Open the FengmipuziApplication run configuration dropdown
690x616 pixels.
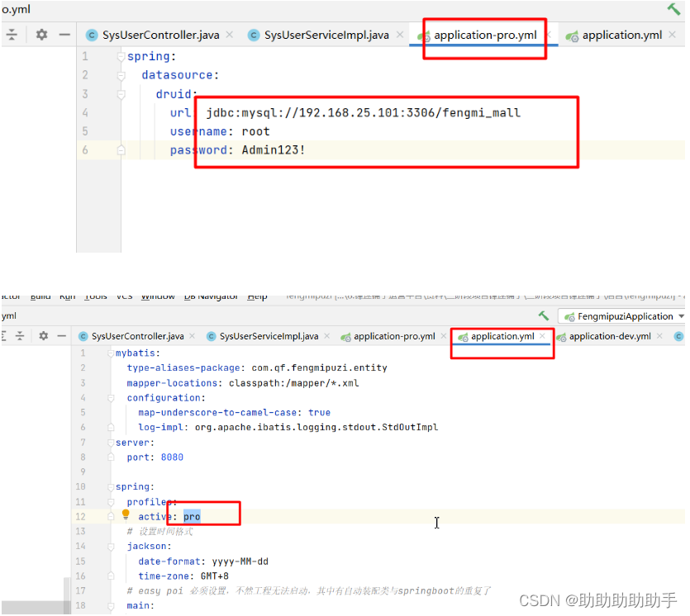coord(681,316)
